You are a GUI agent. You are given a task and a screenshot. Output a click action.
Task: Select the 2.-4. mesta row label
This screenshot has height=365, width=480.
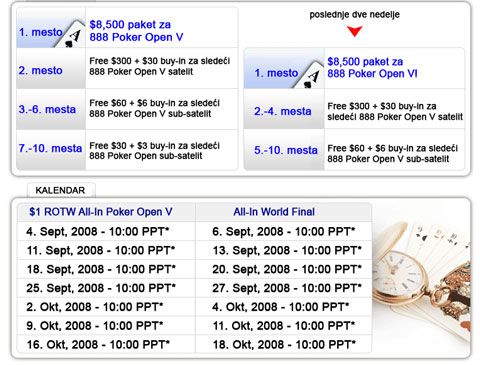[283, 111]
